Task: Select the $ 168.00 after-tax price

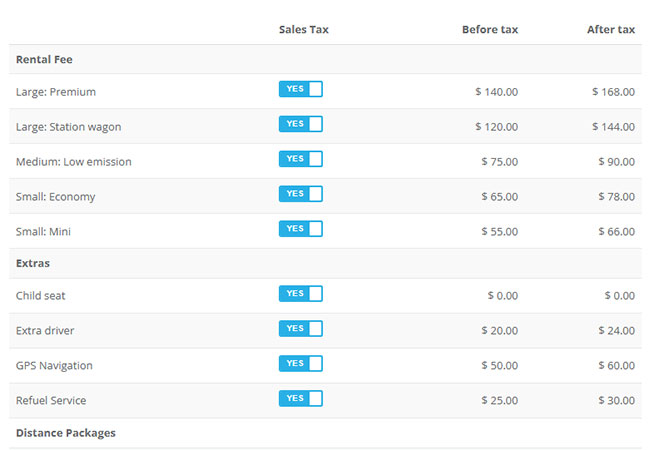Action: 613,92
